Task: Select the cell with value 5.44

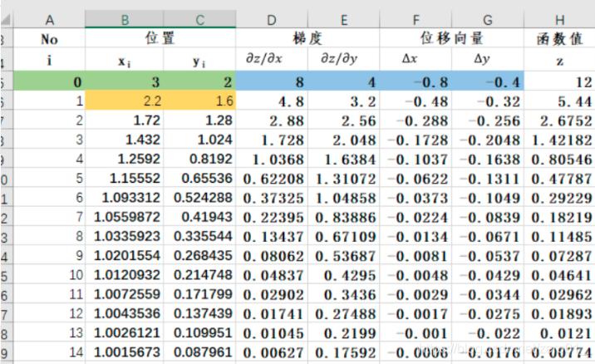Action: click(x=559, y=101)
